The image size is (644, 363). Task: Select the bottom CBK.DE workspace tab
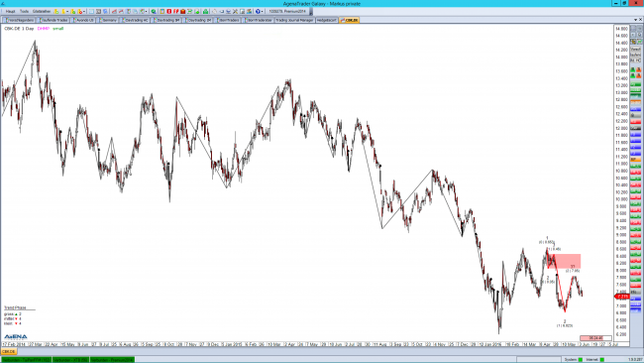pyautogui.click(x=9, y=351)
